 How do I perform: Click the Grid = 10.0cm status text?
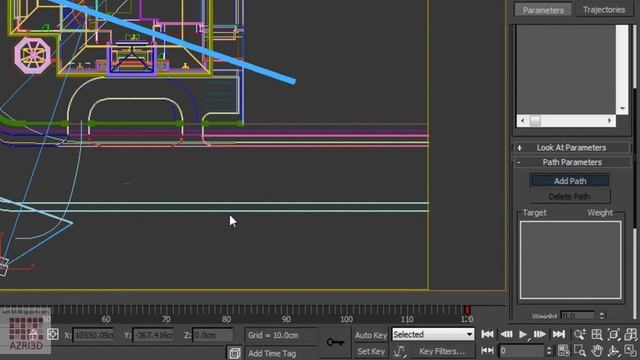point(273,335)
